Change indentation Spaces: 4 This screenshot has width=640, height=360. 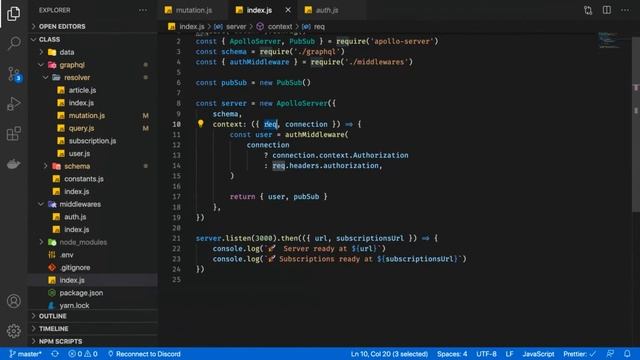452,354
